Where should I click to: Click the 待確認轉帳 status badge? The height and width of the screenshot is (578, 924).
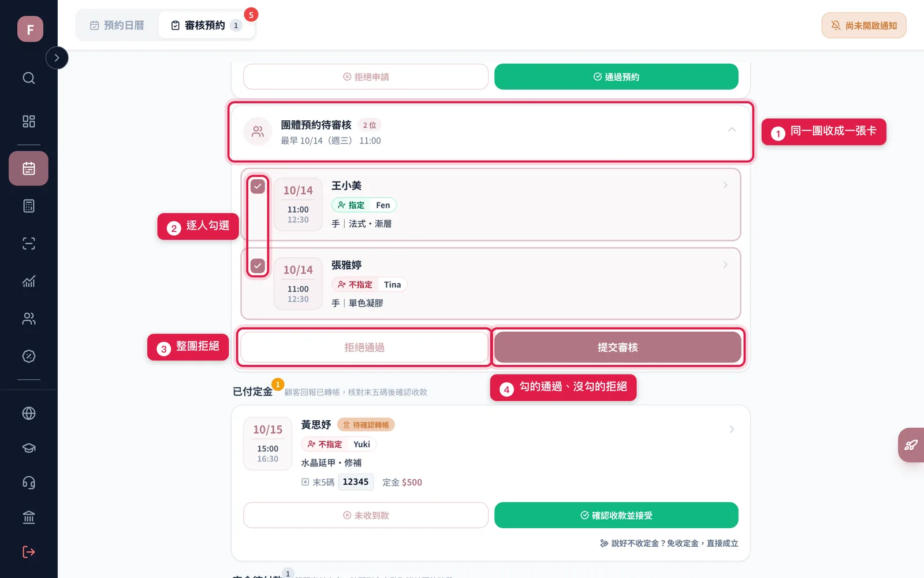click(366, 425)
